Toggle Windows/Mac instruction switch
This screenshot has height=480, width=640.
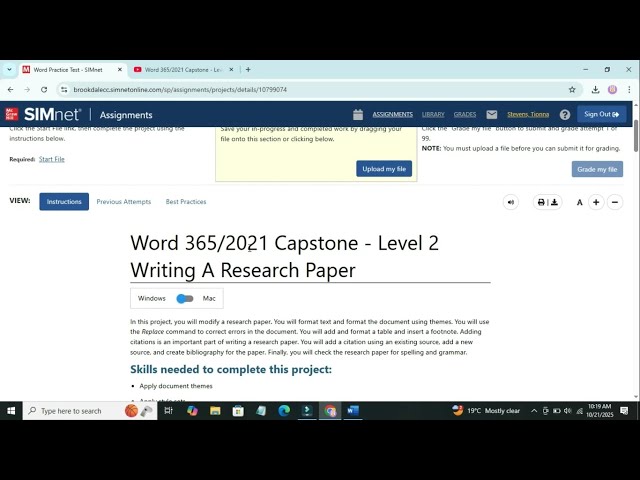[184, 298]
